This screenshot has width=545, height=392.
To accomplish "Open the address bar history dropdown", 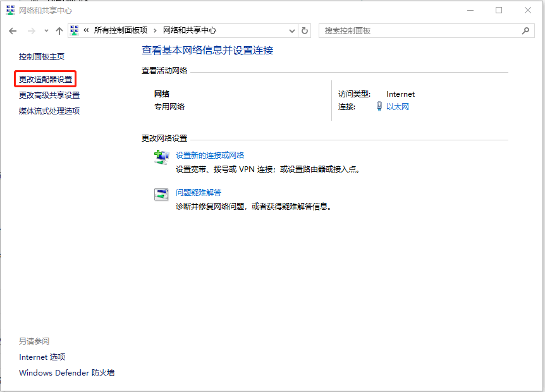I will [291, 30].
